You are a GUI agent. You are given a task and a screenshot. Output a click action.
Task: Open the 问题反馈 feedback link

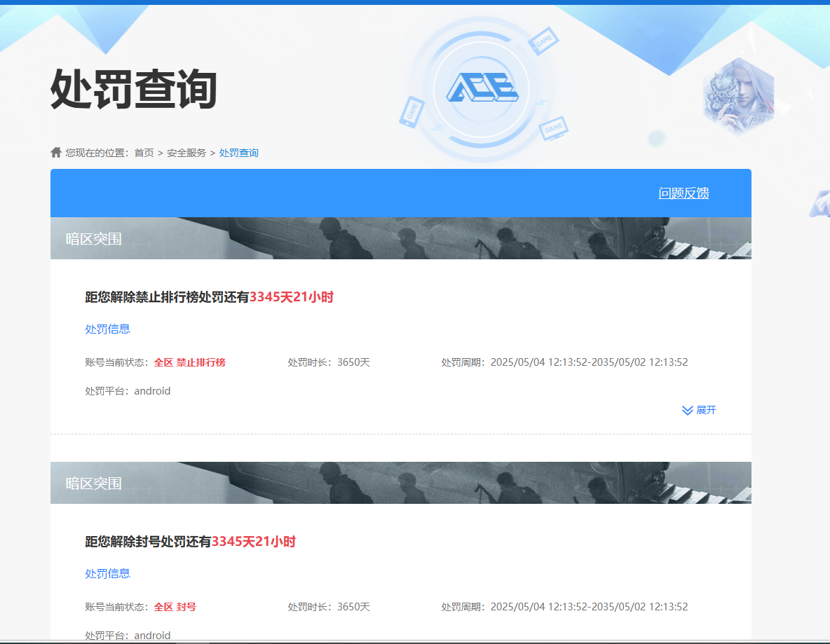click(683, 193)
